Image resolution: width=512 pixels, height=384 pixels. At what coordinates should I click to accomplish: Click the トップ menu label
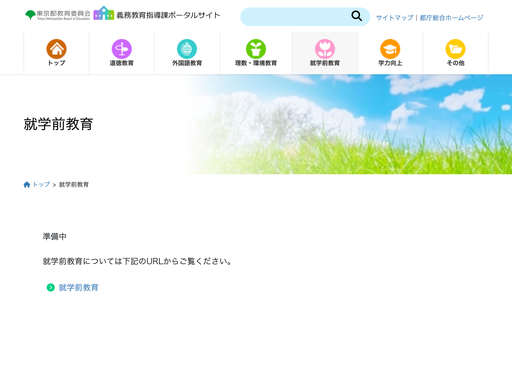coord(56,63)
